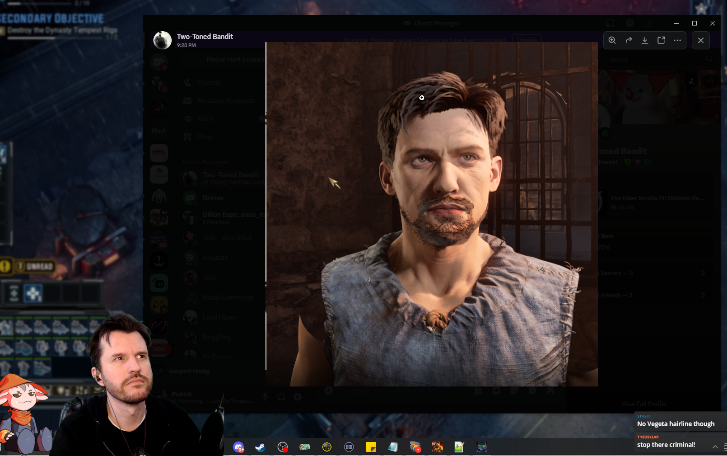Image resolution: width=727 pixels, height=456 pixels.
Task: Open the image in browser icon
Action: pyautogui.click(x=661, y=40)
